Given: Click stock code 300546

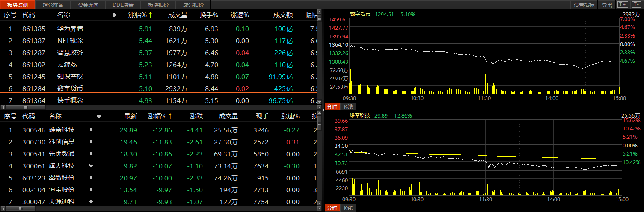Looking at the screenshot, I should (x=33, y=130).
